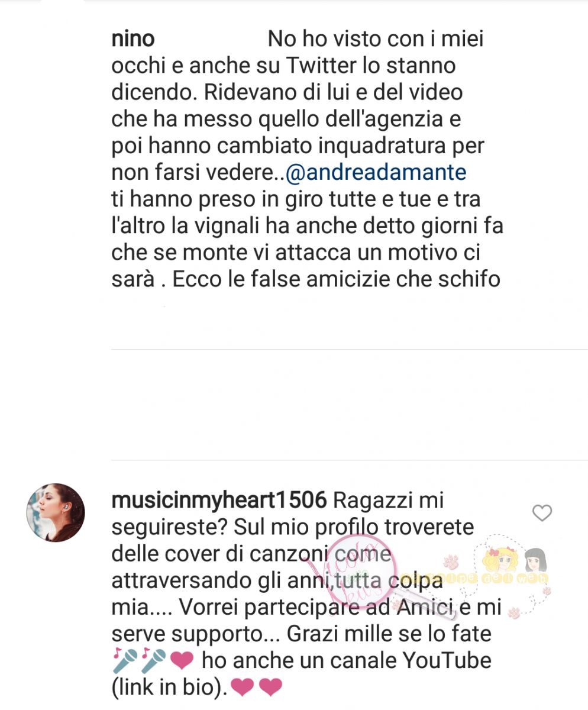
Task: Tap the last pink heart emoji
Action: coord(271,688)
